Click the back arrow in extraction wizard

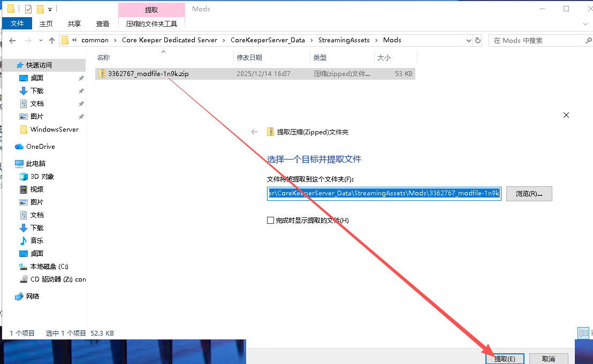point(254,132)
